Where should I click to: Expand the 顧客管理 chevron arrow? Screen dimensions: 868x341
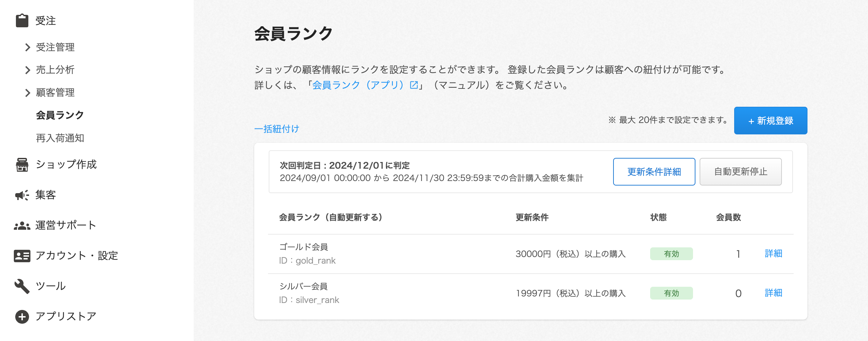click(x=28, y=93)
